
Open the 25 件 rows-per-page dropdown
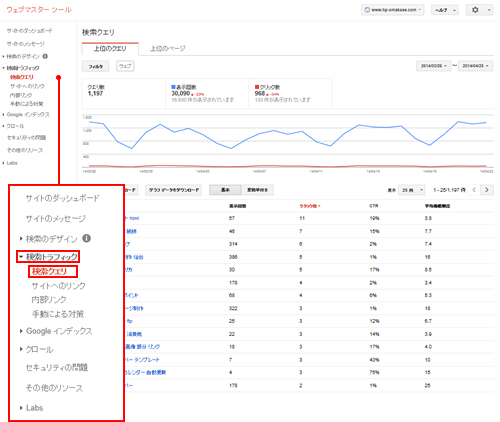coord(412,190)
